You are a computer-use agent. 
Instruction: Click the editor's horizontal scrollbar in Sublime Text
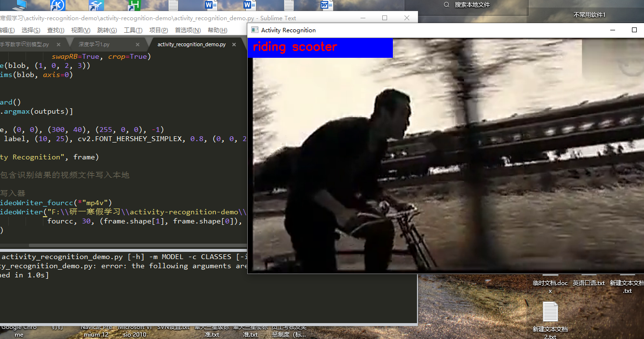(x=121, y=246)
